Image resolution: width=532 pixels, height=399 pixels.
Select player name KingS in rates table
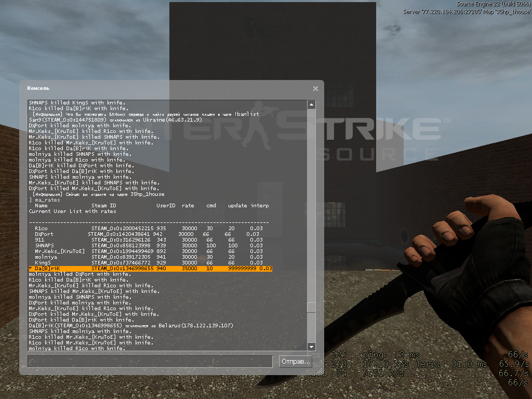pos(43,263)
